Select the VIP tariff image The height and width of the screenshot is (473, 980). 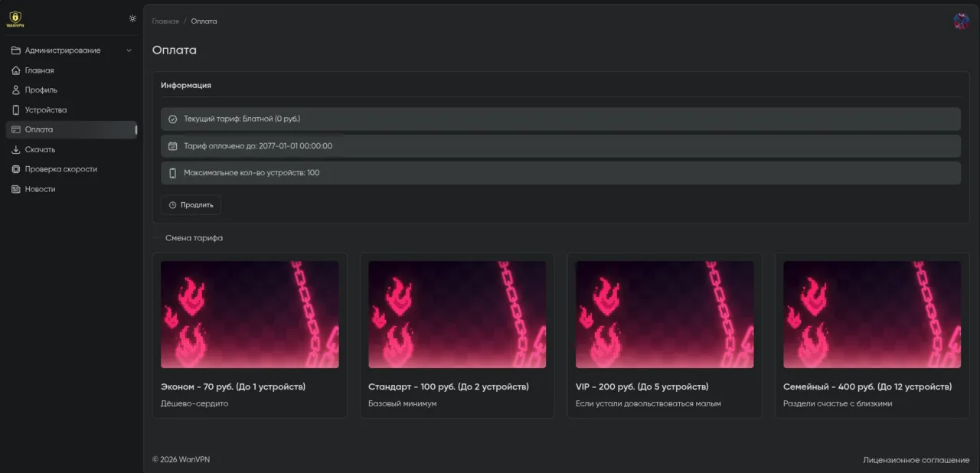665,315
